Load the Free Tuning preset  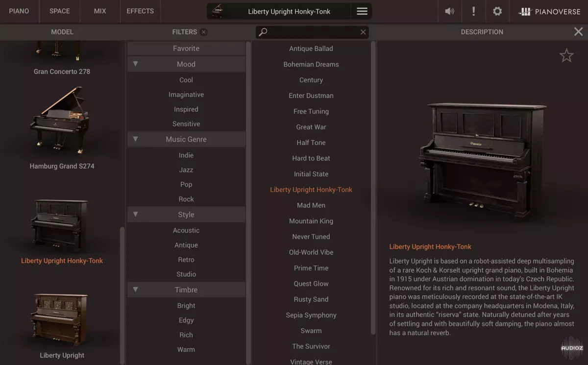pos(311,111)
